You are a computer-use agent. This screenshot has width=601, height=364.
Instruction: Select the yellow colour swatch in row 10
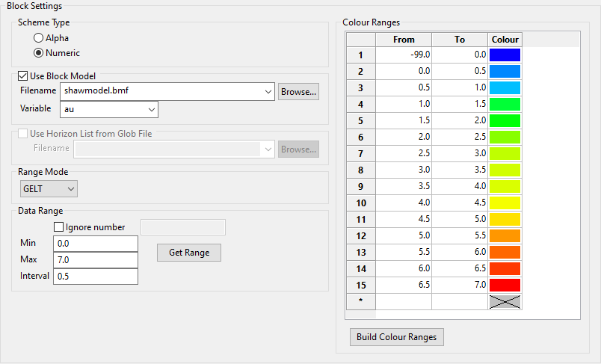click(x=505, y=203)
